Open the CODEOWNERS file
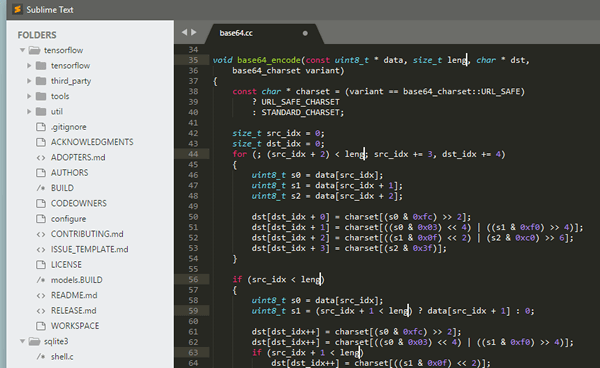 [x=79, y=203]
